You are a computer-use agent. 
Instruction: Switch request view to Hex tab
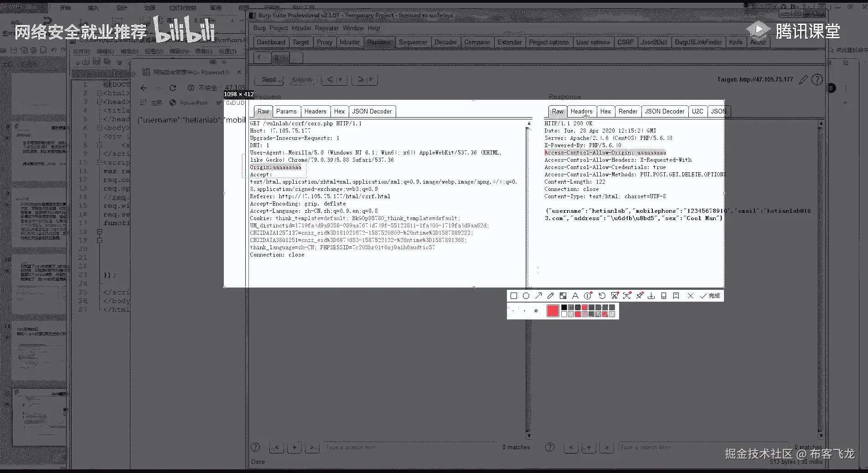(339, 111)
